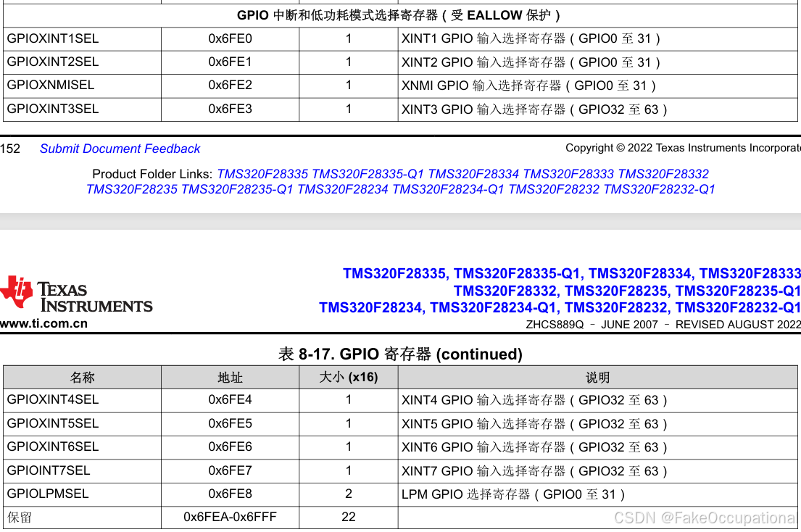The image size is (801, 532).
Task: Click the blue TMS320F28232 link in page header
Action: coord(618,308)
